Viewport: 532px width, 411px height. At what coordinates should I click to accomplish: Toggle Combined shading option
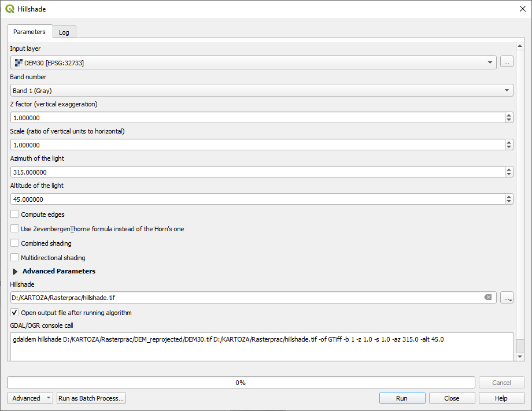14,243
